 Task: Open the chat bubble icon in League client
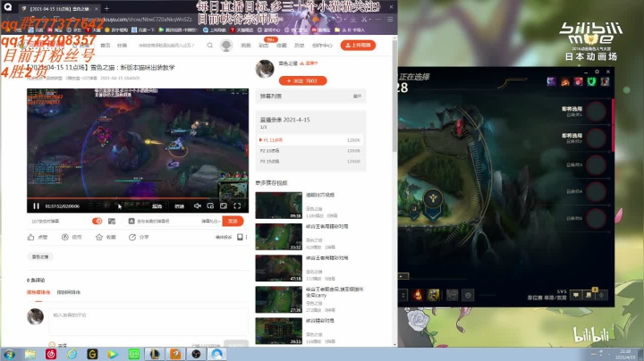coord(576,295)
